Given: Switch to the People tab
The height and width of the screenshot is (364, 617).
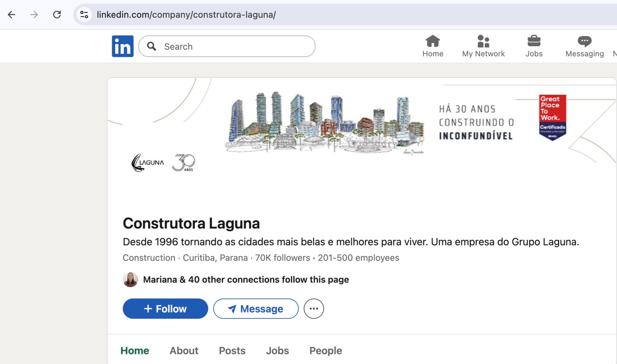Looking at the screenshot, I should pyautogui.click(x=326, y=351).
